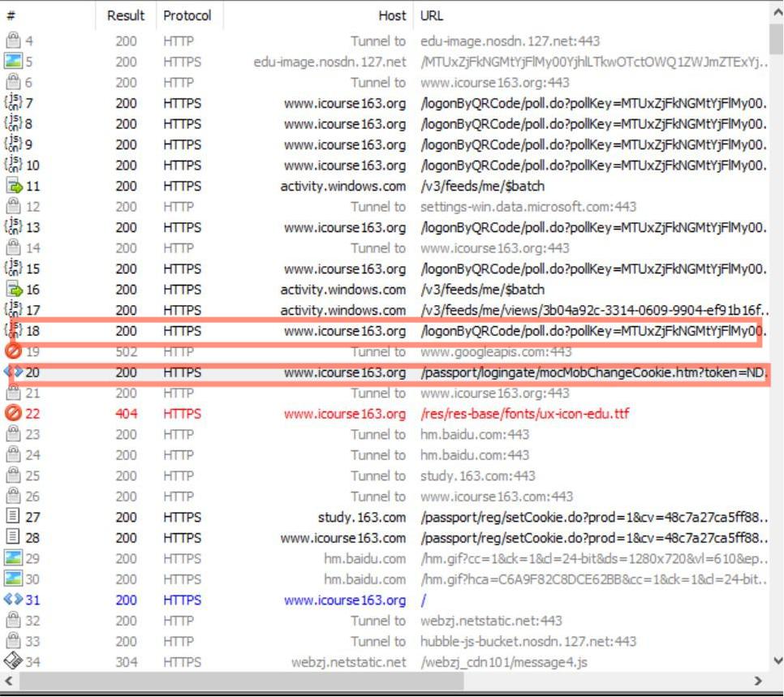Click the lock icon of session 12
The image size is (784, 697).
point(13,206)
